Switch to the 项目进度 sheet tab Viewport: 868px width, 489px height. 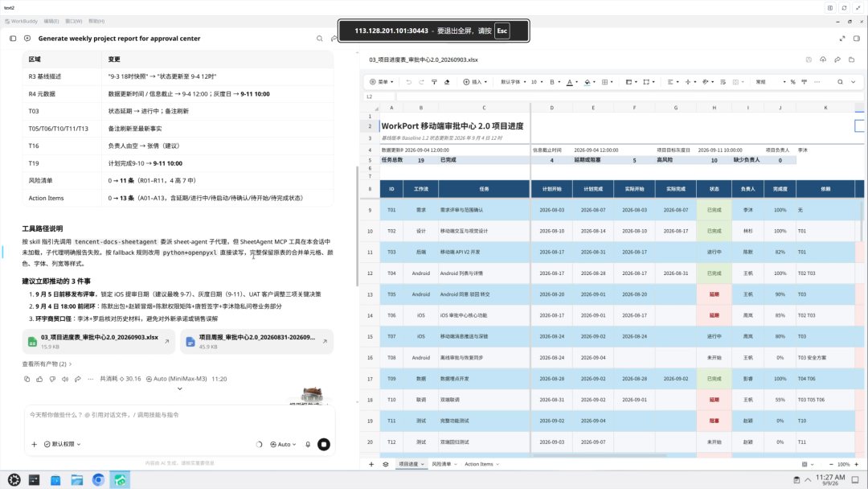click(411, 464)
